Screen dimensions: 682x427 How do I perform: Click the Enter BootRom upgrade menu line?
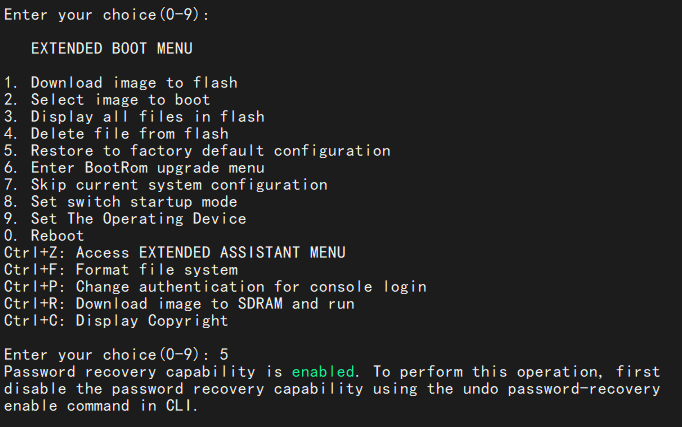[x=134, y=167]
